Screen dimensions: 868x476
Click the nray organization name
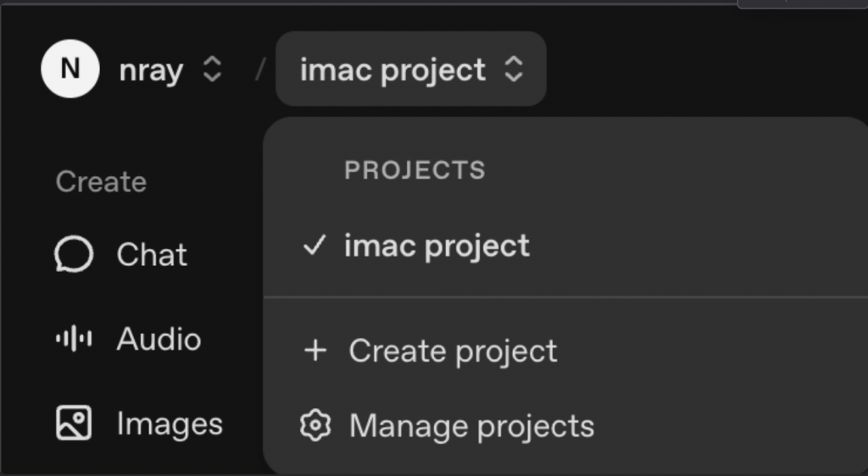pyautogui.click(x=151, y=70)
